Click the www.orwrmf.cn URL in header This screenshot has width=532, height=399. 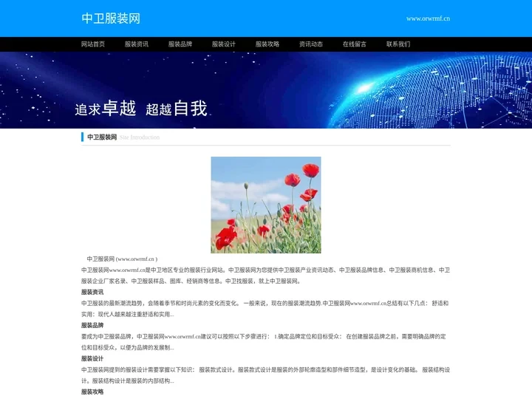pos(428,18)
